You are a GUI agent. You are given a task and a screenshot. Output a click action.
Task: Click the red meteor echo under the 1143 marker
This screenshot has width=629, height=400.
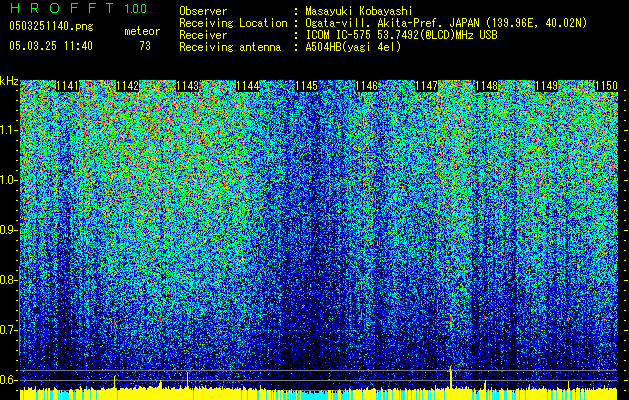(x=187, y=318)
